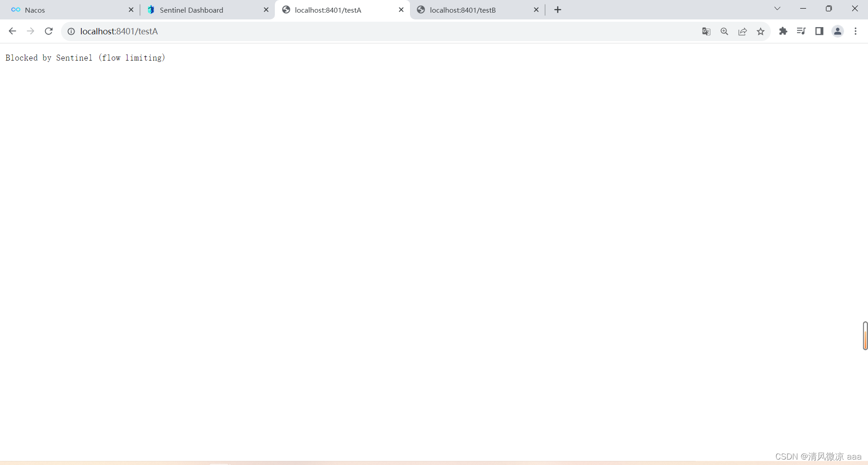This screenshot has height=465, width=868.
Task: View site information for localhost
Action: coord(71,31)
